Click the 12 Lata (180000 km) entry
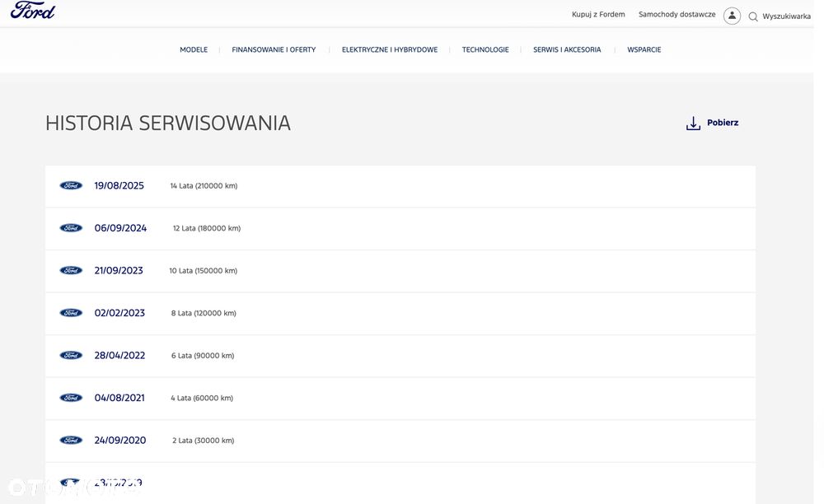 coord(207,228)
